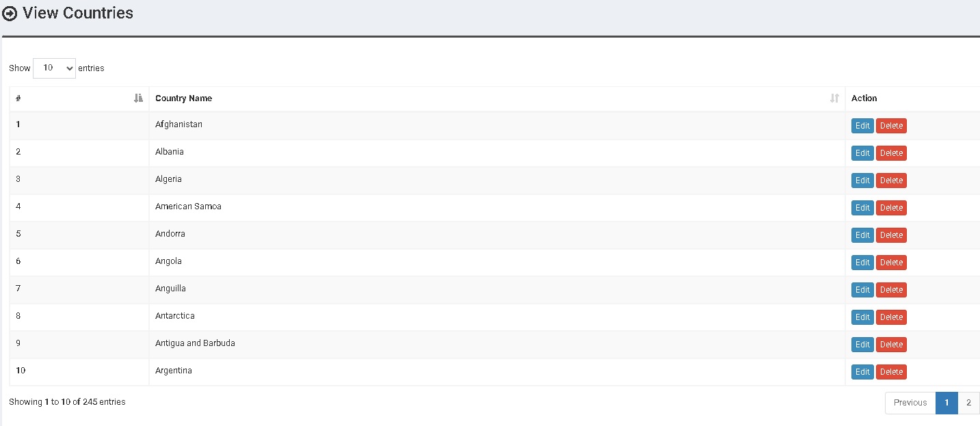
Task: Edit the Anguilla row
Action: tap(862, 290)
